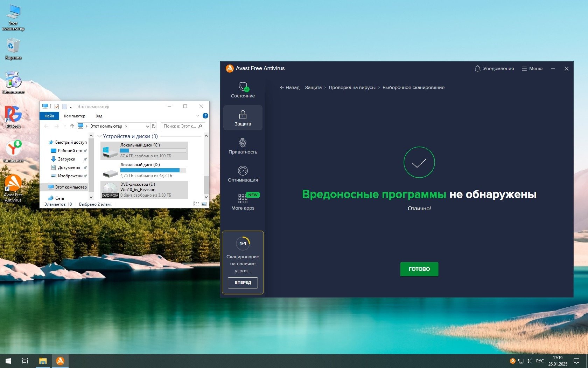Viewport: 588px width, 368px height.
Task: Click navigation pane scroll down arrow
Action: point(91,198)
